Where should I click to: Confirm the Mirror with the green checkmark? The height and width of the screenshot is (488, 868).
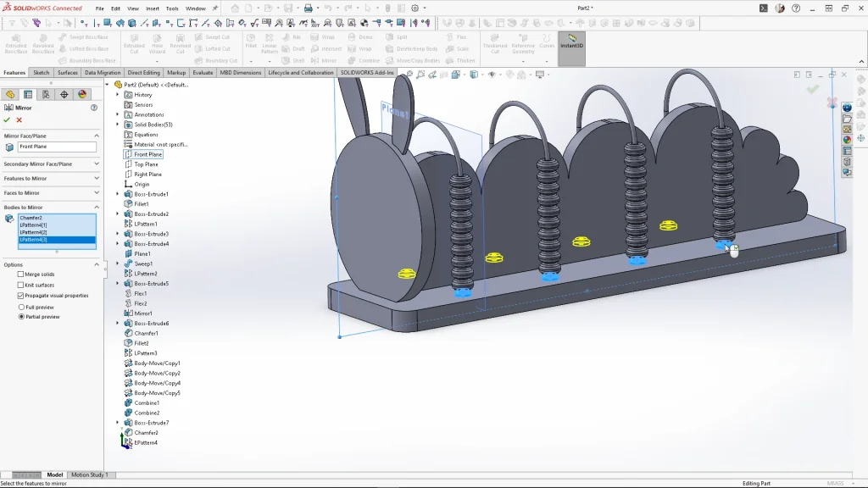click(x=7, y=120)
